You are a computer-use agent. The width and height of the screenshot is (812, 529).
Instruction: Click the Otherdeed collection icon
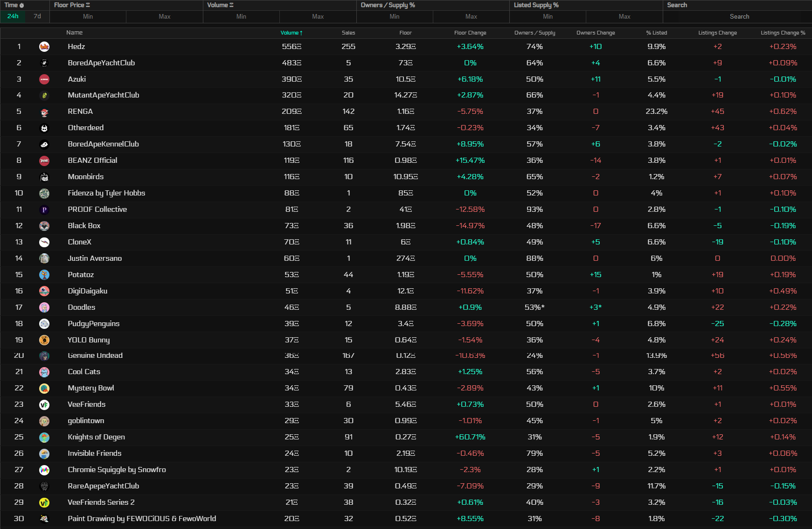point(44,128)
